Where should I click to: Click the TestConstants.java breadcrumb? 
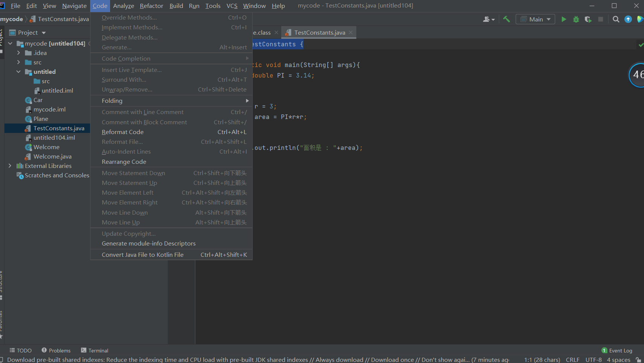pos(60,19)
